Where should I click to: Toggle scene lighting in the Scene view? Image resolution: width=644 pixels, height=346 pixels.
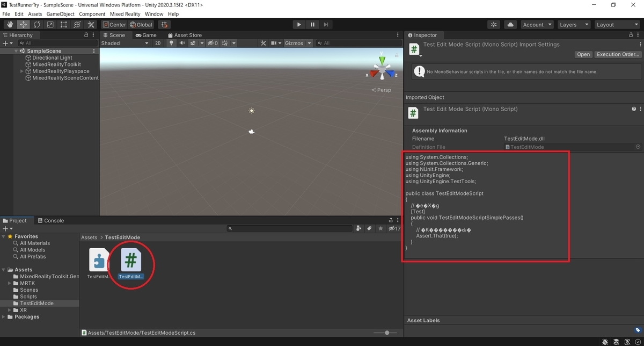(171, 43)
